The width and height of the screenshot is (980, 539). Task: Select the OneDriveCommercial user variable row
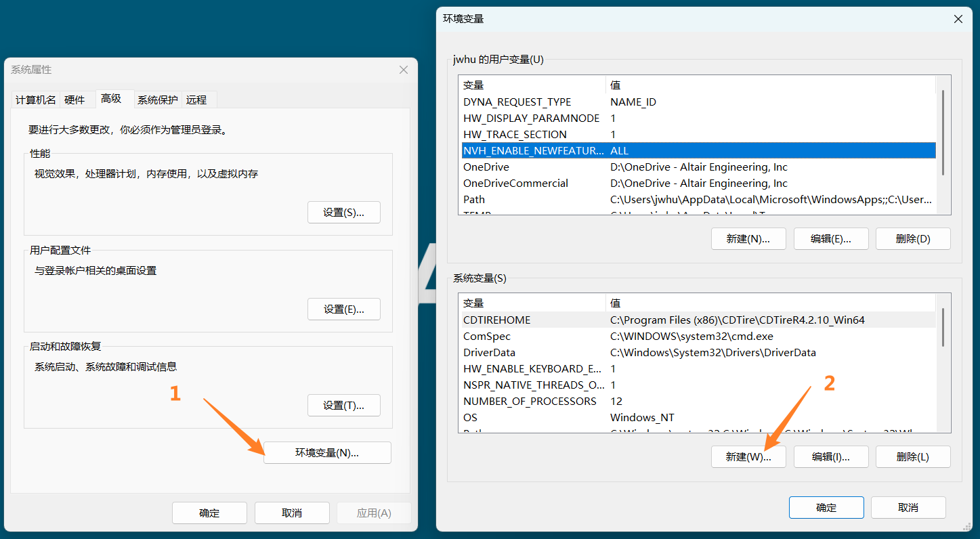click(x=516, y=184)
